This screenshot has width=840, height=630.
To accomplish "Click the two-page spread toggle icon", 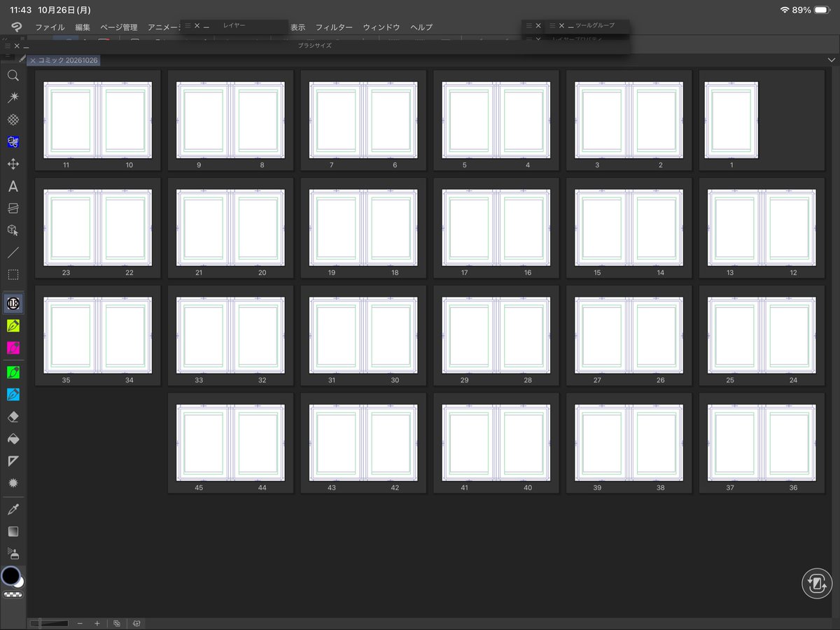I will [x=117, y=623].
